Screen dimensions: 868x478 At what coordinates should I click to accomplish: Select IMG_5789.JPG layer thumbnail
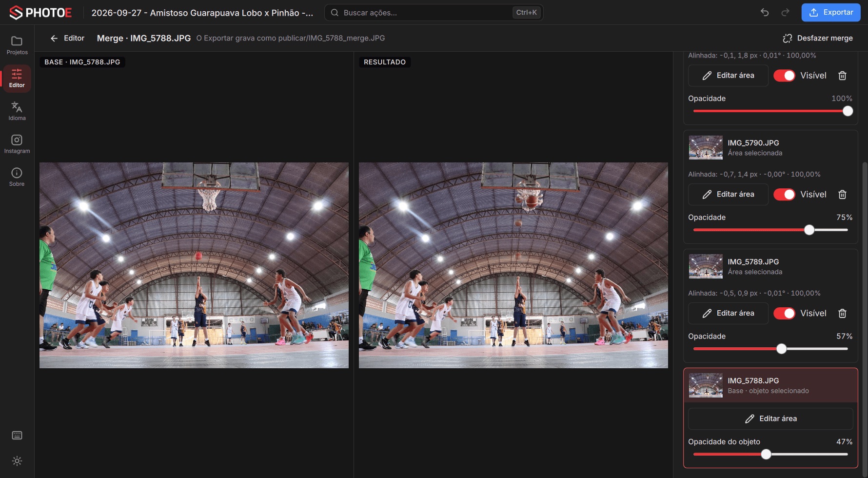tap(706, 267)
